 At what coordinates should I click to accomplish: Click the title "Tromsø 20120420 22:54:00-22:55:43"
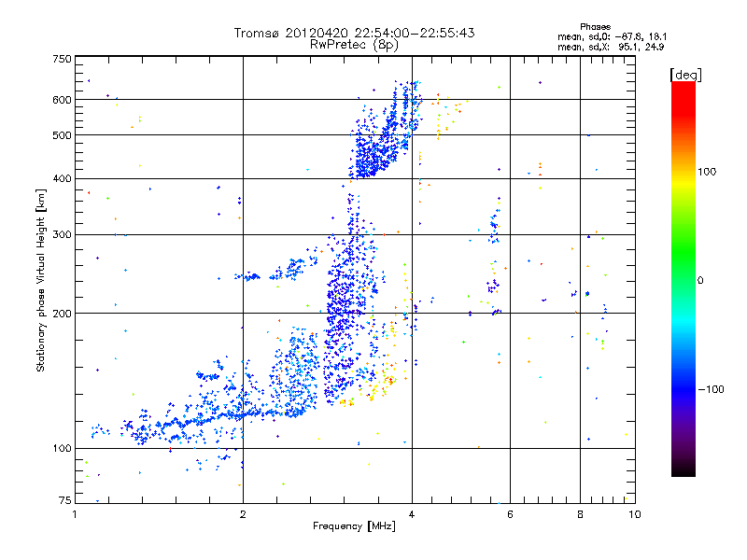coord(354,33)
